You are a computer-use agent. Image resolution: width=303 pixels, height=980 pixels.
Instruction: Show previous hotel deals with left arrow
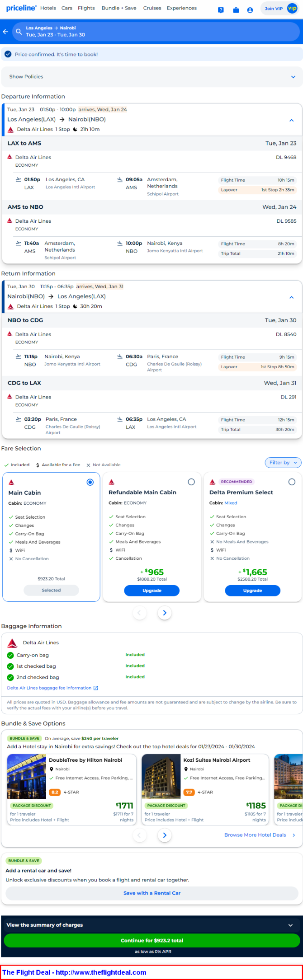139,835
